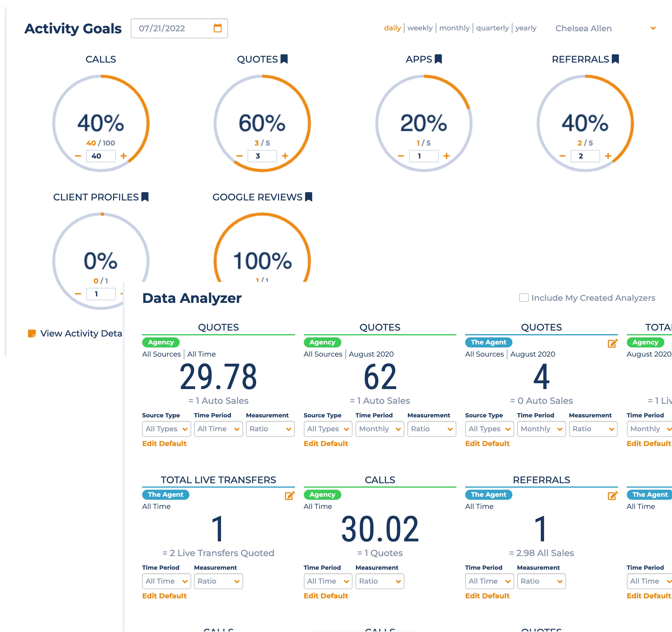Image resolution: width=672 pixels, height=632 pixels.
Task: Open the Chelsea Allen user dropdown
Action: coord(605,28)
